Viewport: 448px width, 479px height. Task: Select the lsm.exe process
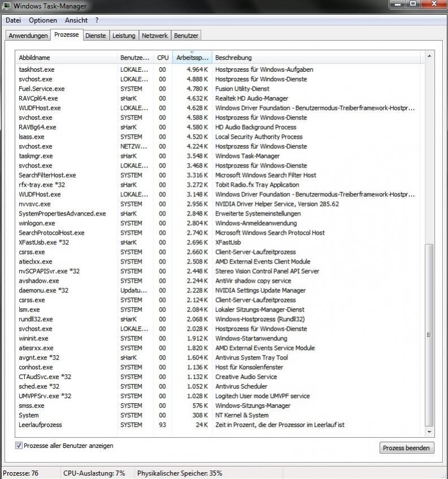pos(219,309)
